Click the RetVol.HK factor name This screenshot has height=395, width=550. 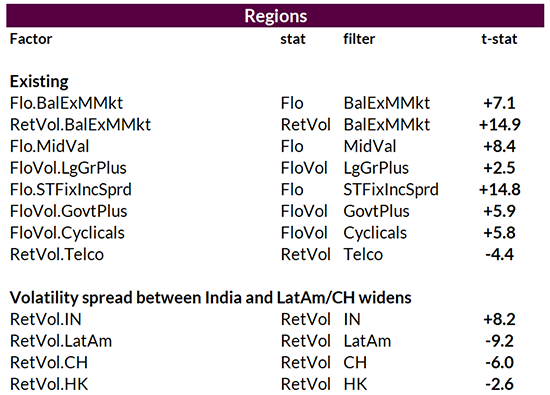pyautogui.click(x=49, y=384)
